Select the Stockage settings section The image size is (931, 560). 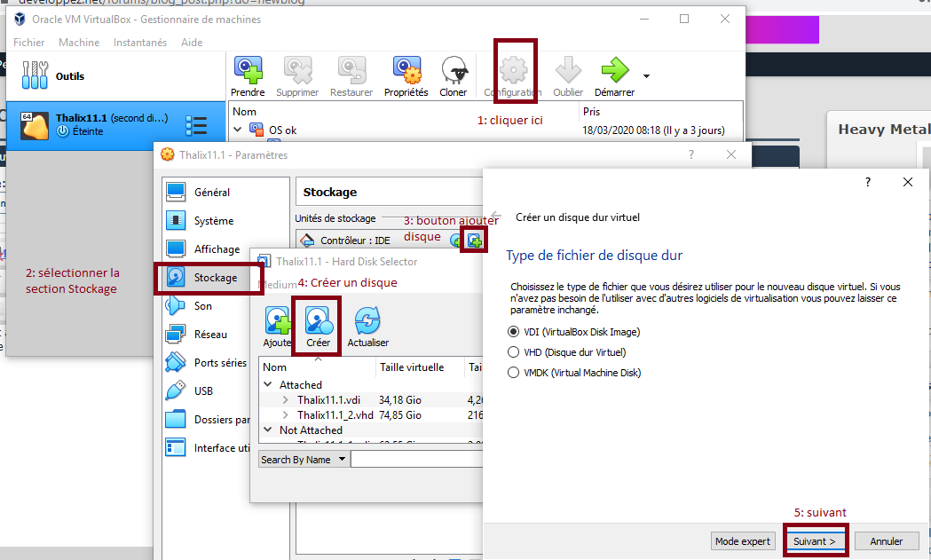pos(208,277)
